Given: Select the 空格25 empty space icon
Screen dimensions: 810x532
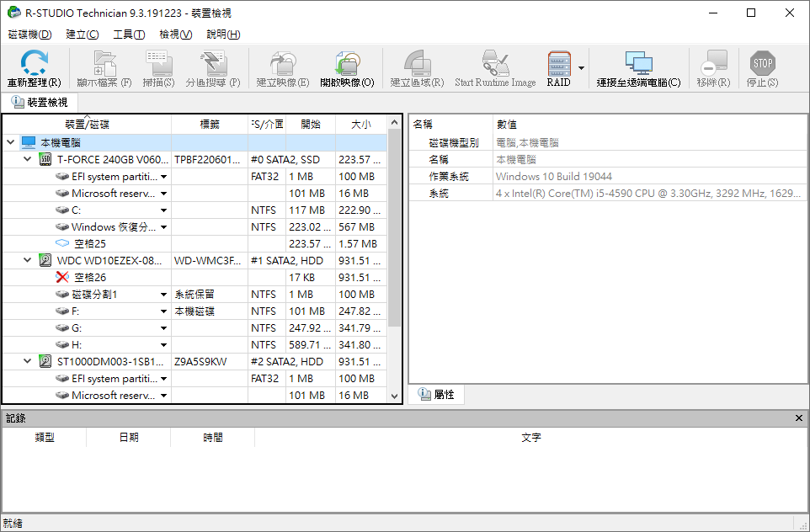Looking at the screenshot, I should point(62,243).
